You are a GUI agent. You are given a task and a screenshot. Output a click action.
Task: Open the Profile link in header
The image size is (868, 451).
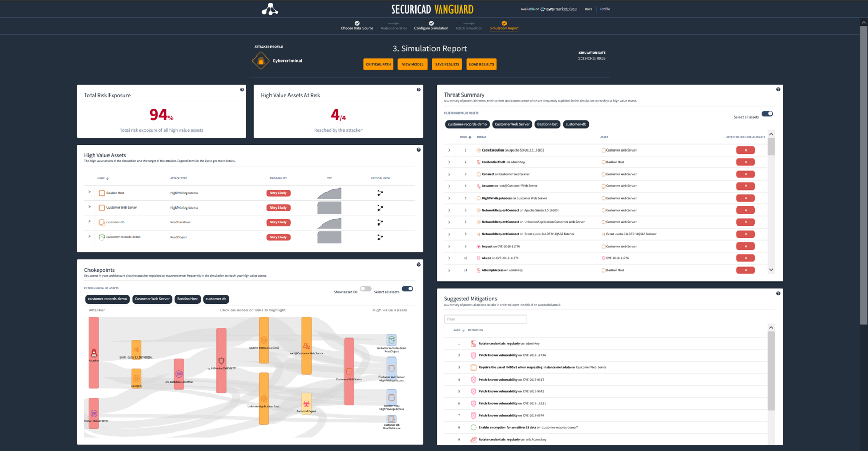click(605, 9)
